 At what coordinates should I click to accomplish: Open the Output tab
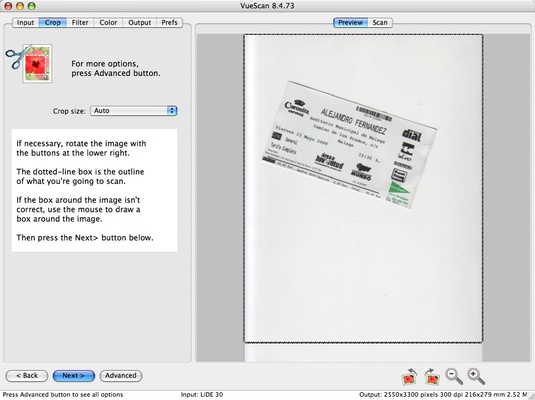140,23
